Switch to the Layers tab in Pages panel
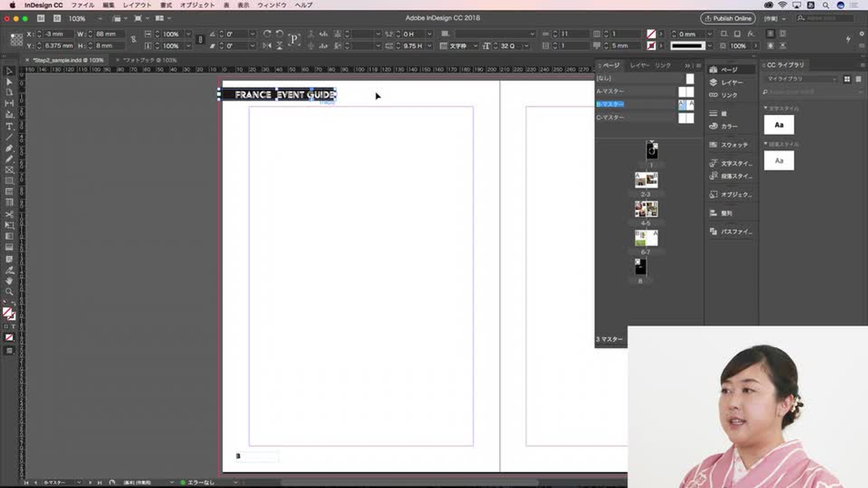Image resolution: width=868 pixels, height=488 pixels. [x=639, y=66]
